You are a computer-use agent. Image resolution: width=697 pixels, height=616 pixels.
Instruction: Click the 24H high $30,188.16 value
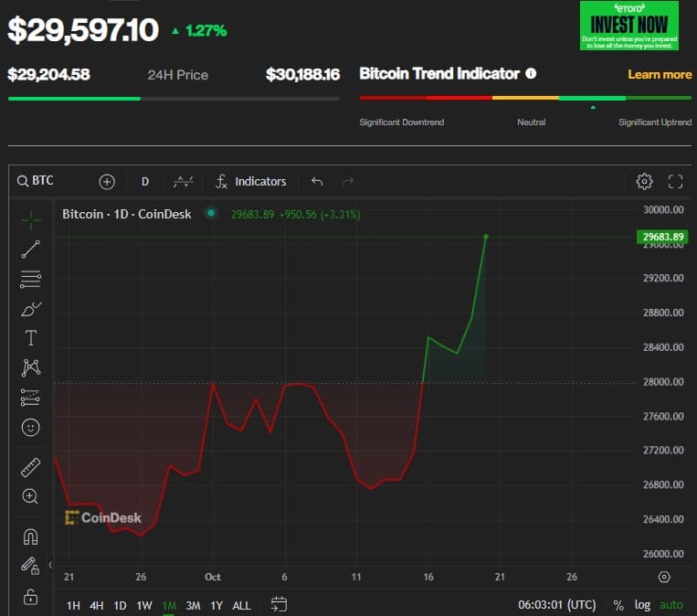[x=302, y=74]
